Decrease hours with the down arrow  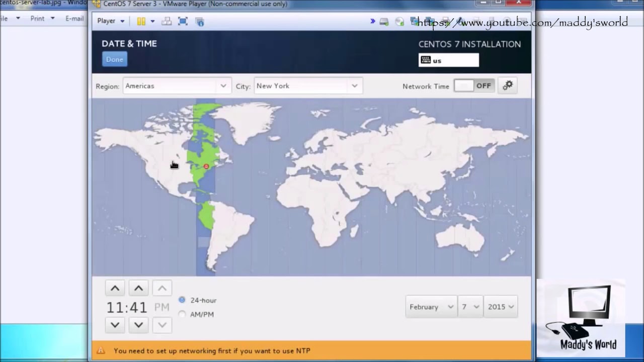coord(115,325)
